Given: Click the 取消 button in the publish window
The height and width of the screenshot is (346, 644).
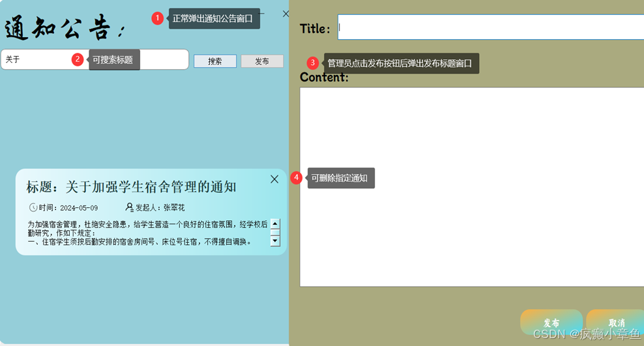Looking at the screenshot, I should click(616, 323).
